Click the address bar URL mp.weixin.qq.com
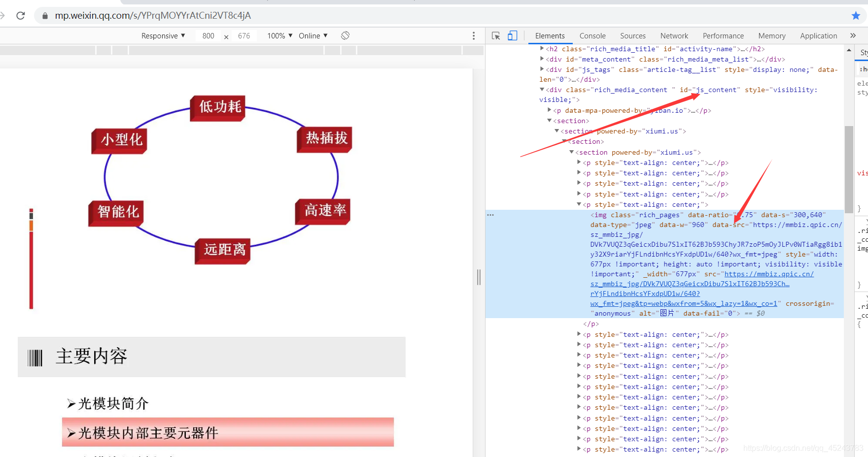 point(153,16)
